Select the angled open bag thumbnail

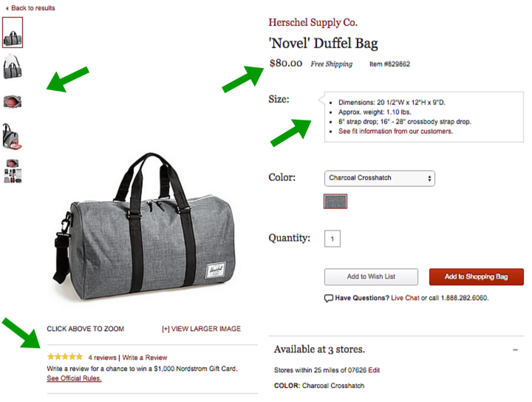click(13, 136)
